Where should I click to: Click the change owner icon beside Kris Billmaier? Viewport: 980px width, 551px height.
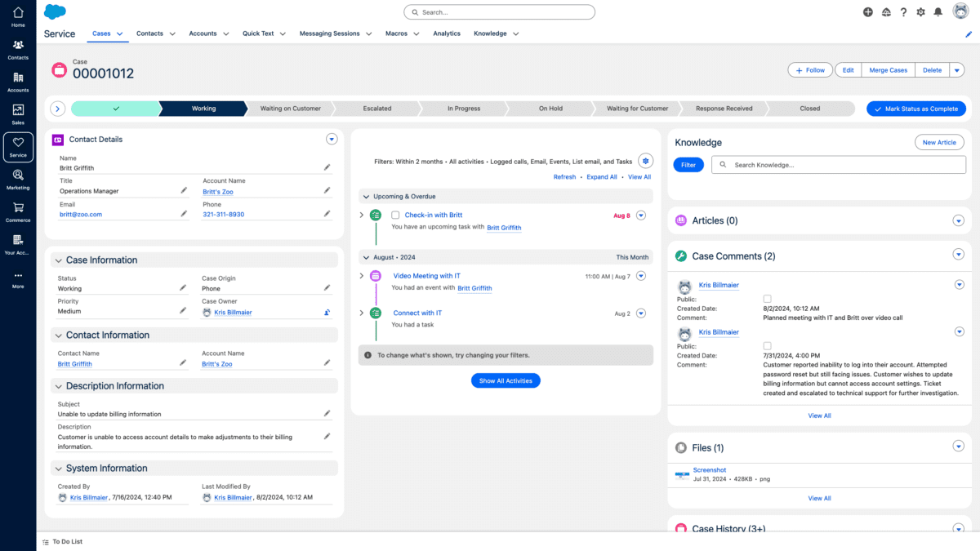(327, 311)
